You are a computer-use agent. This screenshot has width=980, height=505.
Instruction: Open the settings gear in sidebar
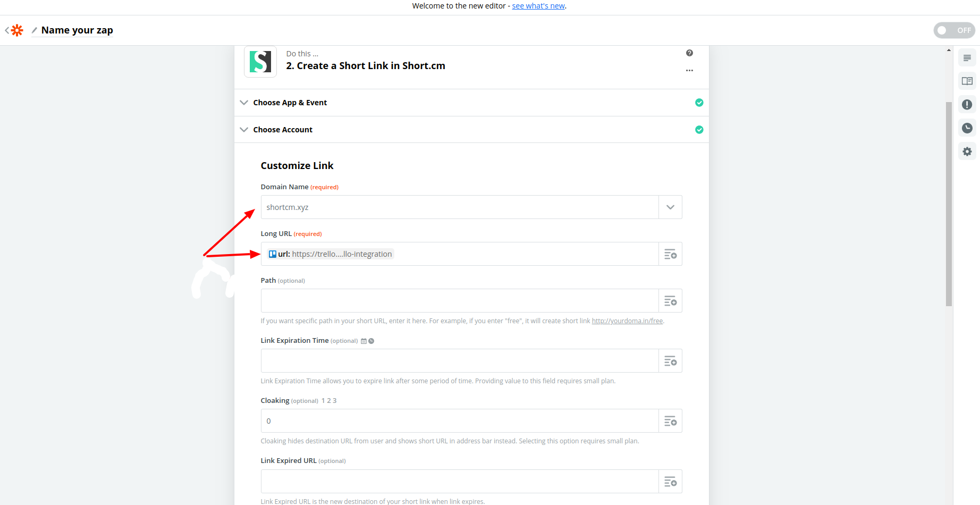point(967,151)
